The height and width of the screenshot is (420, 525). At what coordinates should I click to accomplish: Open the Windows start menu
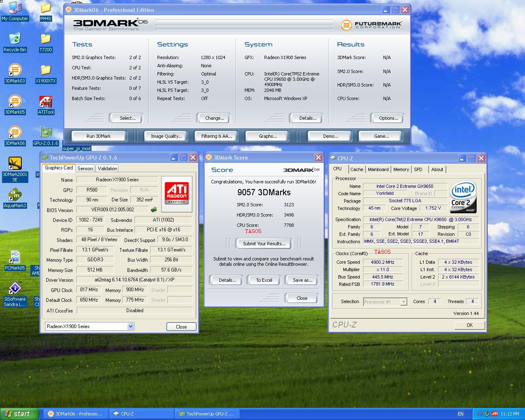tap(20, 414)
